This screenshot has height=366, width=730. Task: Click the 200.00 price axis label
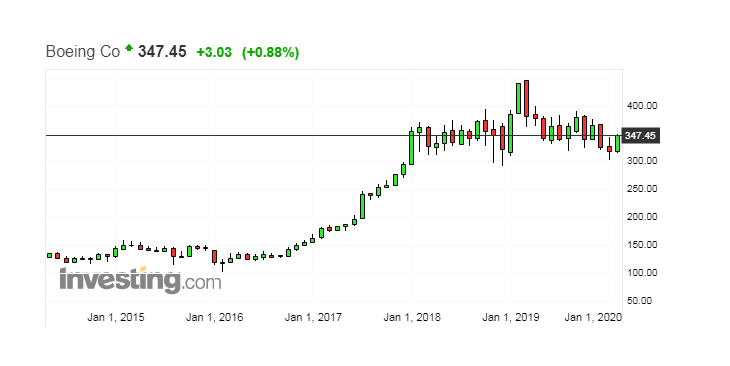pos(642,217)
